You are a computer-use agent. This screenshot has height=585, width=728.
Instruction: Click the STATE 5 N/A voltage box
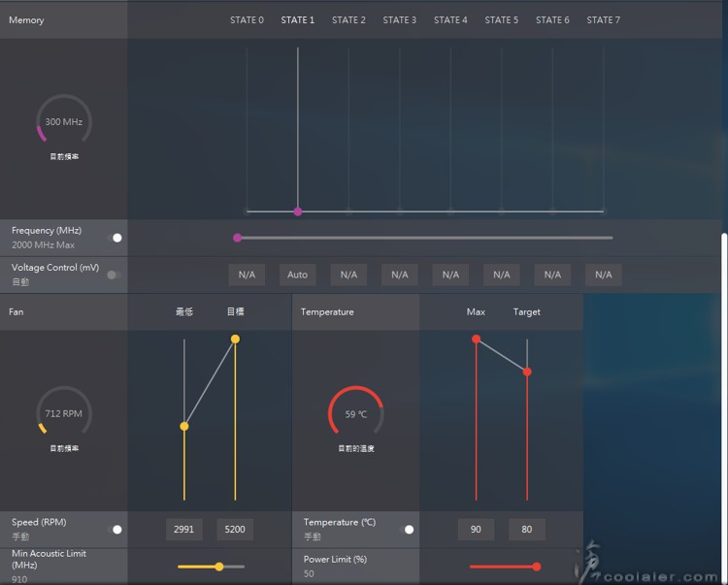coord(502,275)
